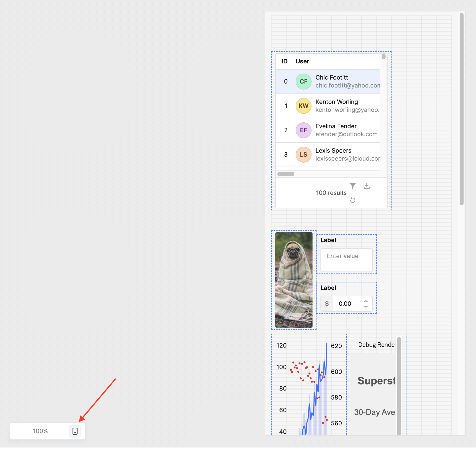The image size is (476, 450).
Task: Click the EF avatar for Evelina Fender
Action: point(303,130)
